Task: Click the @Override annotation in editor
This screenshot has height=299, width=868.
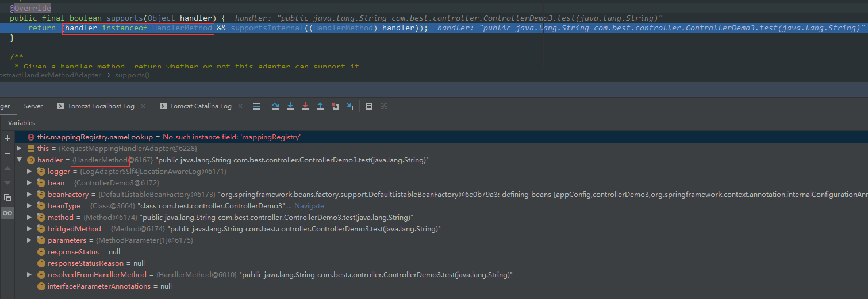Action: click(30, 9)
